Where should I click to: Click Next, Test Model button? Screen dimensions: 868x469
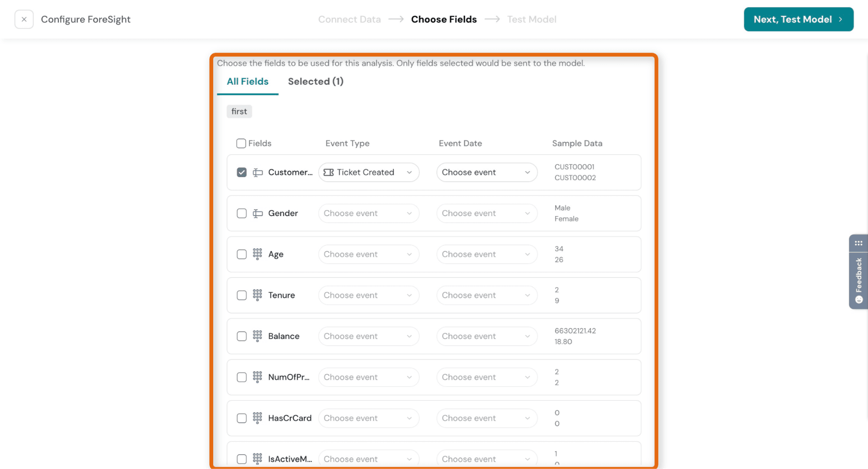pos(798,19)
